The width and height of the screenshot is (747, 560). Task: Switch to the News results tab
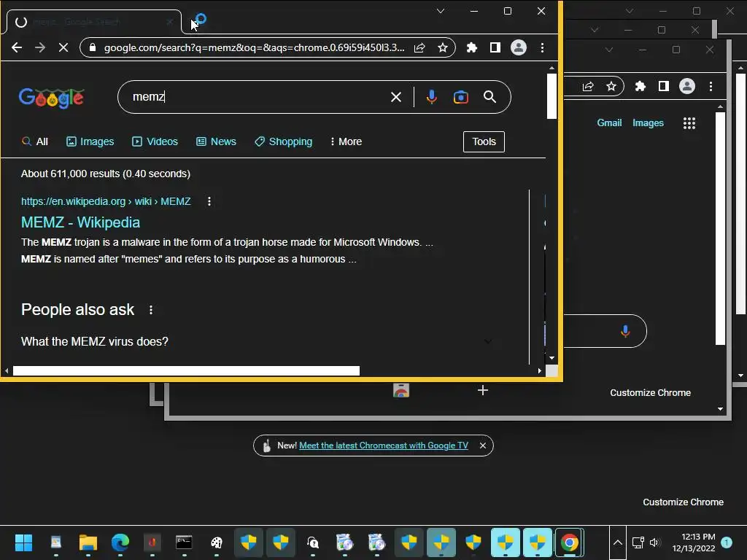[x=216, y=141]
